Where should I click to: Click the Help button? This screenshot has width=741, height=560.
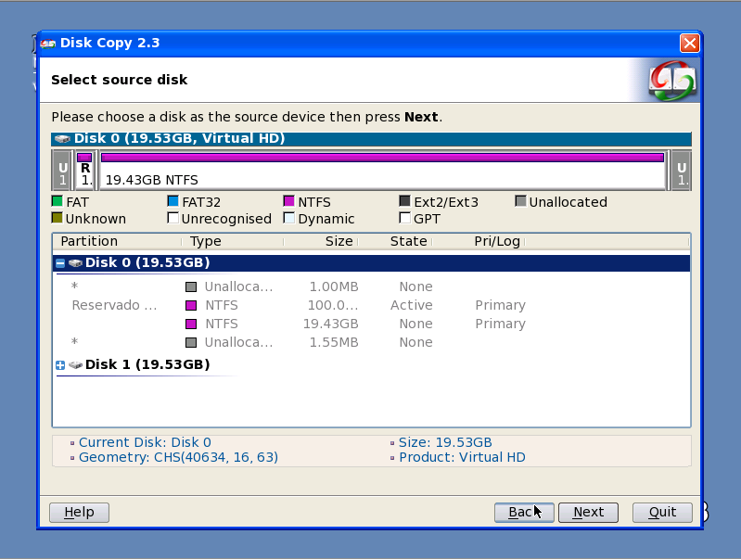(x=80, y=513)
